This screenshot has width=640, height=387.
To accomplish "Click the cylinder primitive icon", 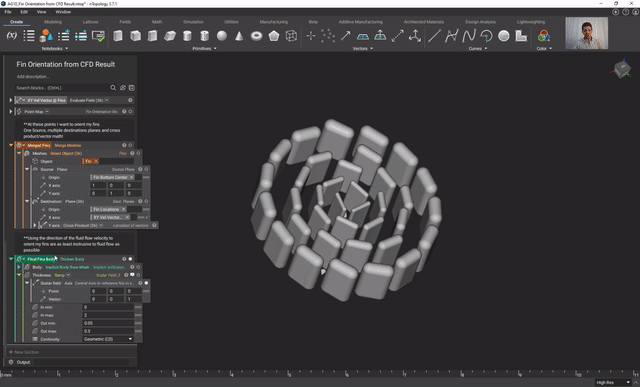I will click(187, 36).
